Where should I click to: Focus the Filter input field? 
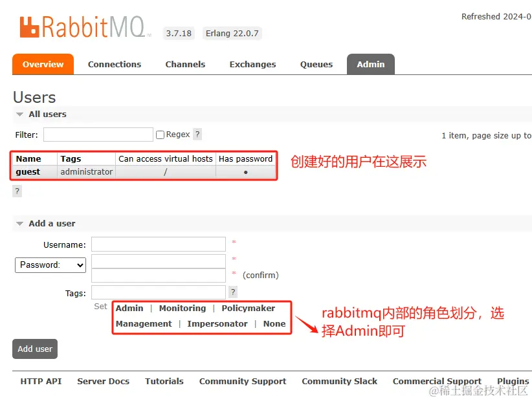pyautogui.click(x=98, y=135)
